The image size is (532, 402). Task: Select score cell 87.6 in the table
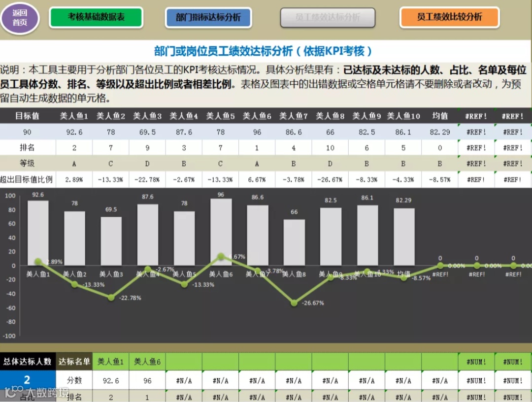click(184, 132)
